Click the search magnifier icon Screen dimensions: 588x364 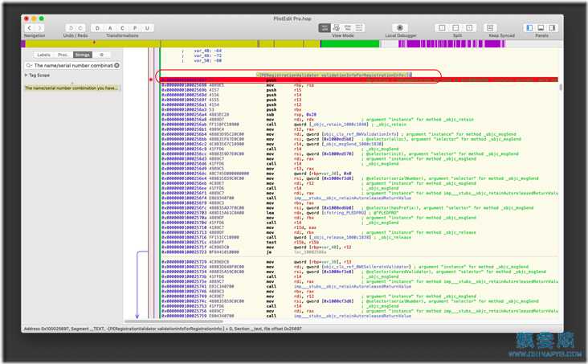(28, 65)
